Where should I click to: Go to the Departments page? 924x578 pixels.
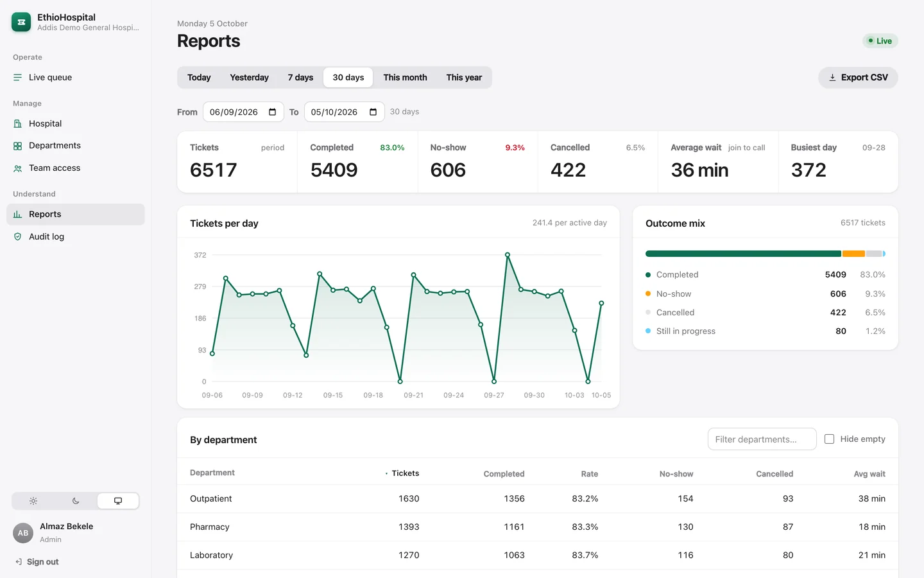pos(76,146)
